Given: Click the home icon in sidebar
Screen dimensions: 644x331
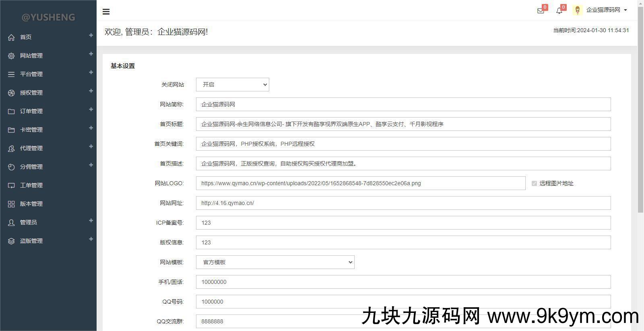Looking at the screenshot, I should (x=11, y=37).
